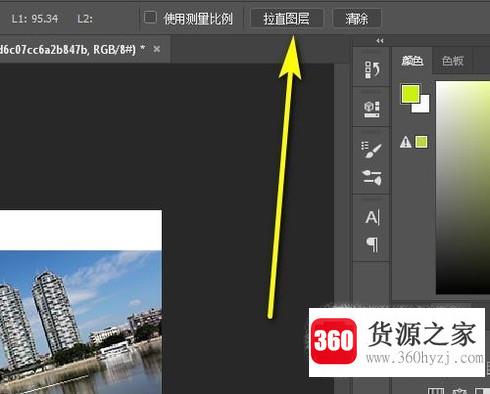Viewport: 490px width, 394px height.
Task: Close the document tab
Action: (x=157, y=49)
